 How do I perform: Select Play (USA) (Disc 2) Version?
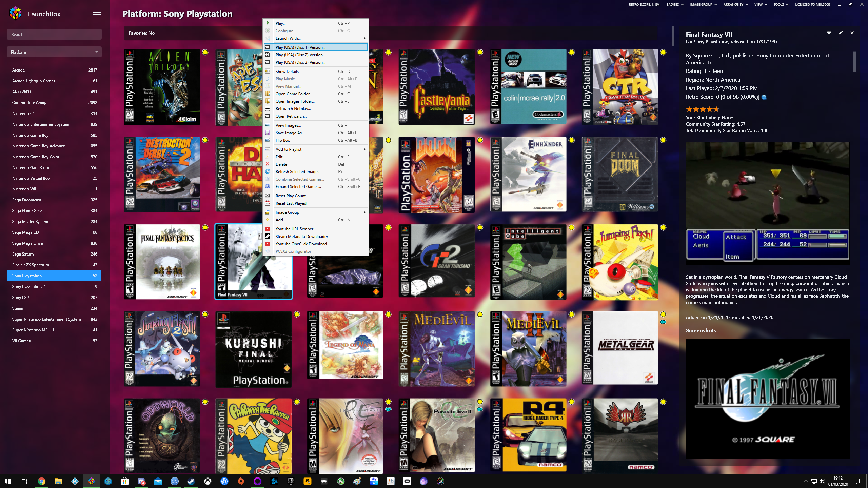316,55
